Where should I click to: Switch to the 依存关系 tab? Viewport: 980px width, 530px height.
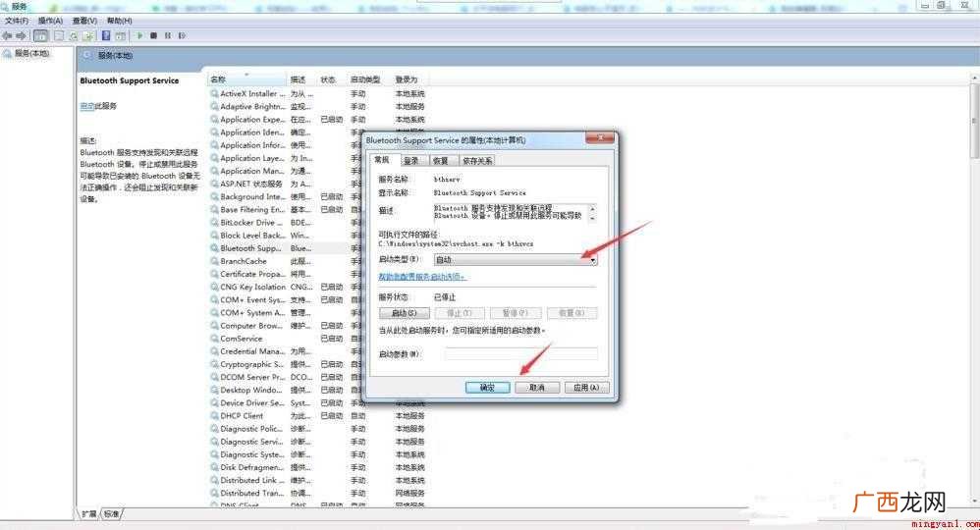coord(477,161)
